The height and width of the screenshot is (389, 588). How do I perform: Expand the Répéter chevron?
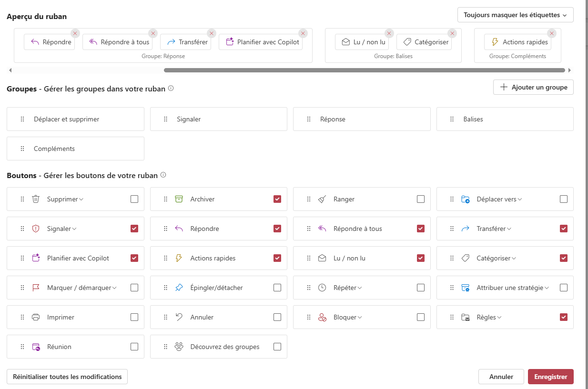[359, 288]
